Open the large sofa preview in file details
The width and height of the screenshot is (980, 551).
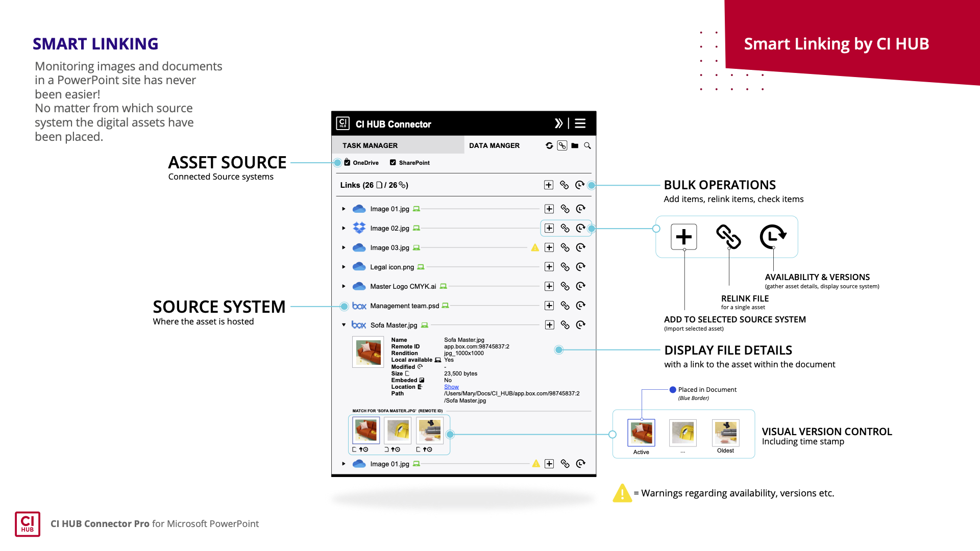click(368, 352)
